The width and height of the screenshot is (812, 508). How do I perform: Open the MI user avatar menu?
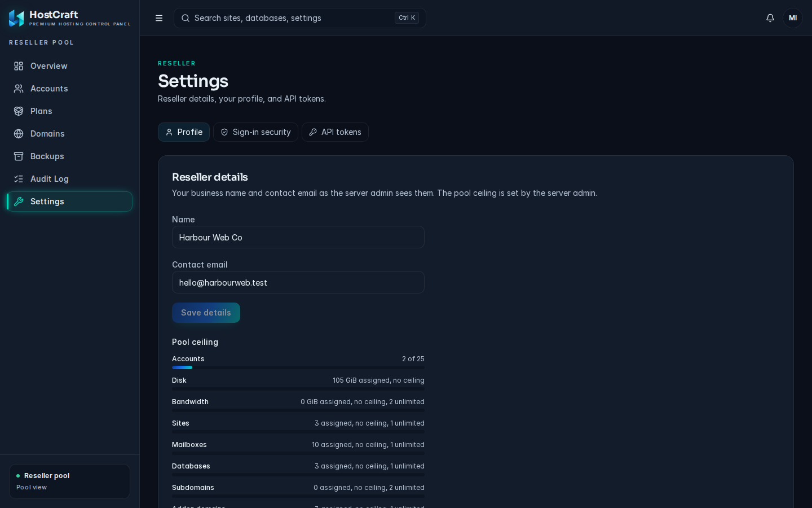(x=793, y=18)
